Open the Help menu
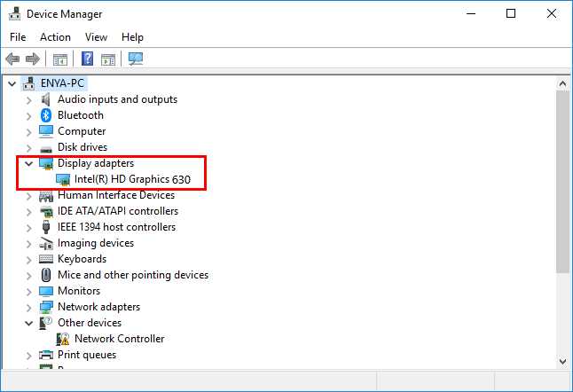The width and height of the screenshot is (573, 392). [132, 37]
